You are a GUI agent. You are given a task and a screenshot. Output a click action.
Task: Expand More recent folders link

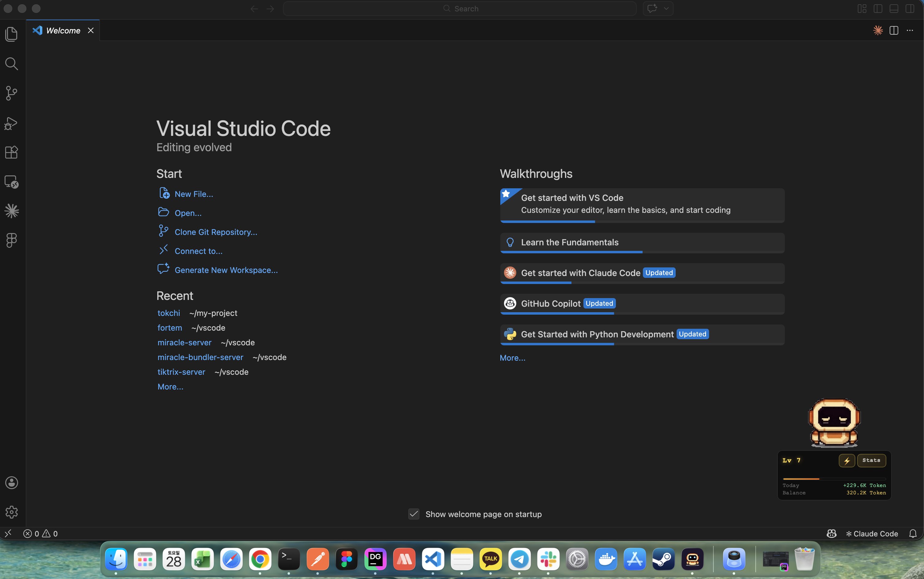coord(170,386)
